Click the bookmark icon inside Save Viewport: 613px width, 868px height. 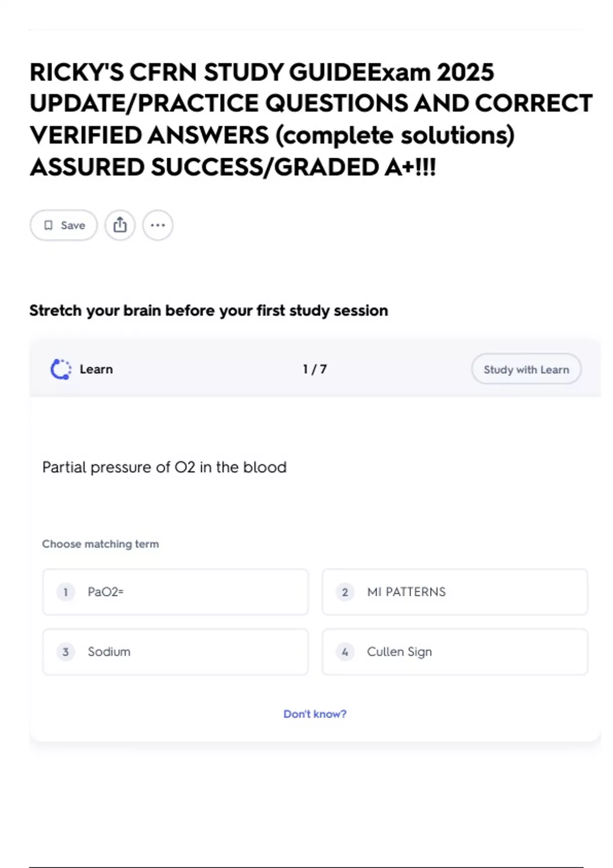coord(49,225)
